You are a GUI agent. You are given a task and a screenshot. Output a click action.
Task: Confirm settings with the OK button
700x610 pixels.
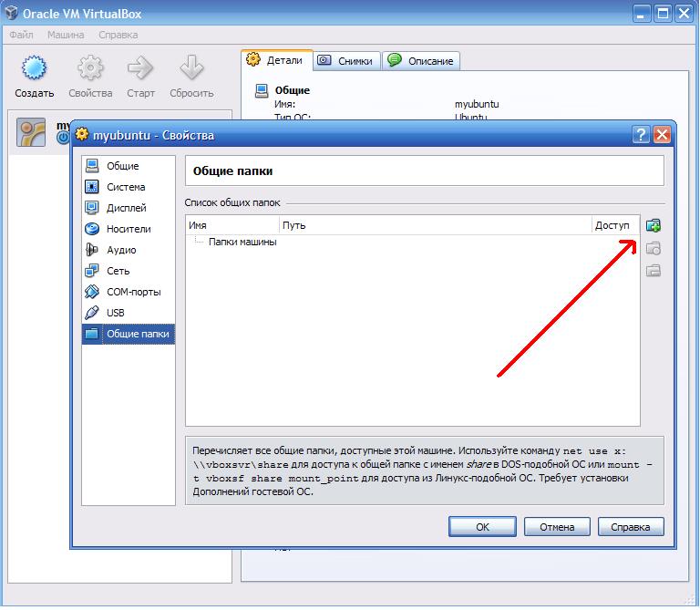[482, 527]
